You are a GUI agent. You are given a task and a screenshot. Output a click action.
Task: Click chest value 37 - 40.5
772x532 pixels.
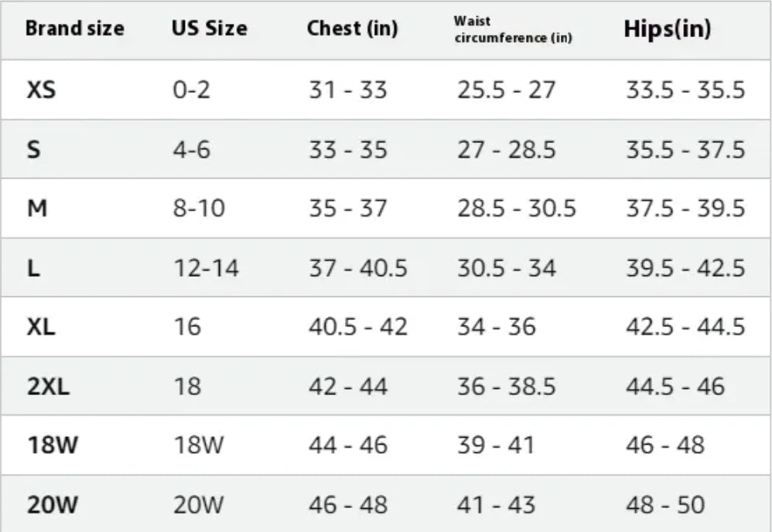tap(357, 268)
